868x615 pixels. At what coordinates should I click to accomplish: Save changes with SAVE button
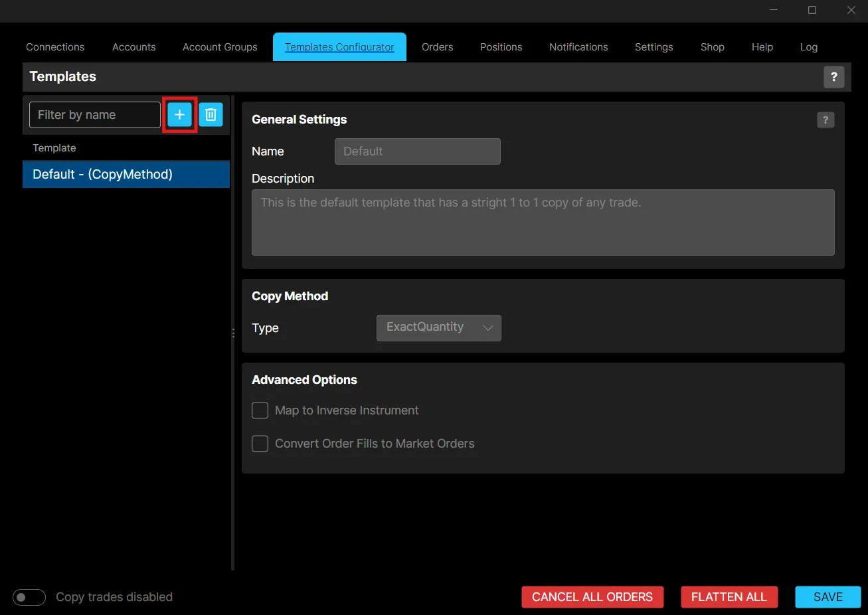tap(828, 597)
